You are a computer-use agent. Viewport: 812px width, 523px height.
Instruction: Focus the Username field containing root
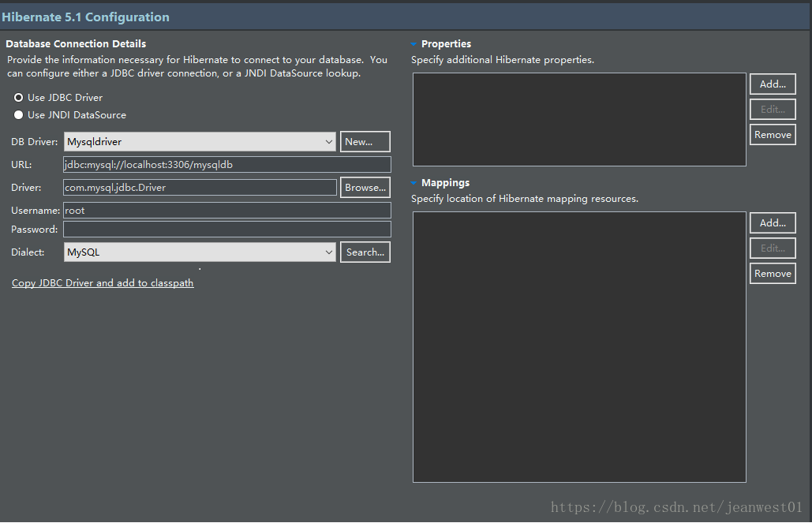226,211
